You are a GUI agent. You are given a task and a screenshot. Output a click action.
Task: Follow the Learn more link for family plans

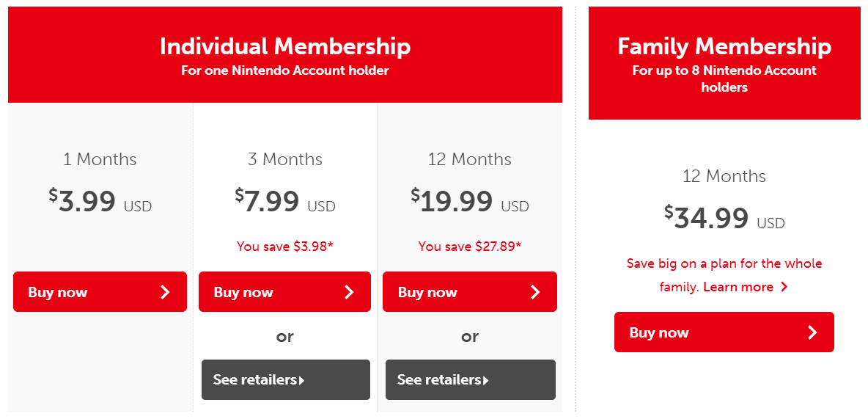(x=738, y=287)
